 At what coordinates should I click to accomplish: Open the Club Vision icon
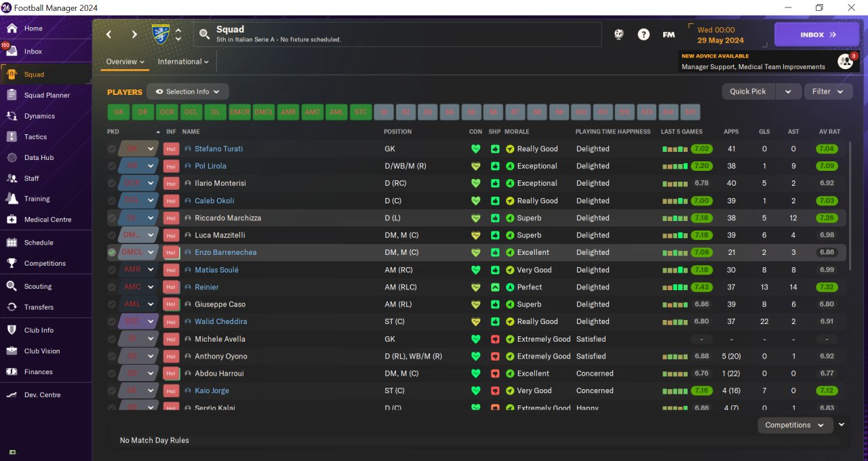[12, 351]
